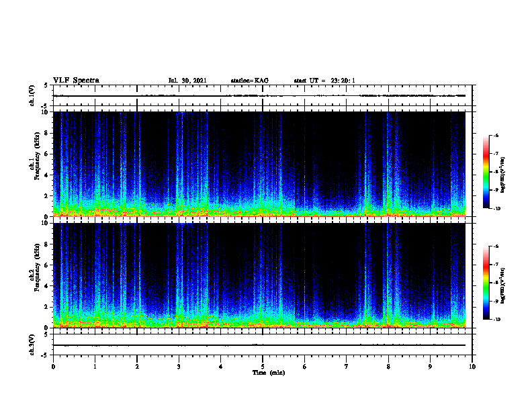Click the "-10" label on ch.2 color bar
This screenshot has height=411, width=532.
(x=496, y=320)
